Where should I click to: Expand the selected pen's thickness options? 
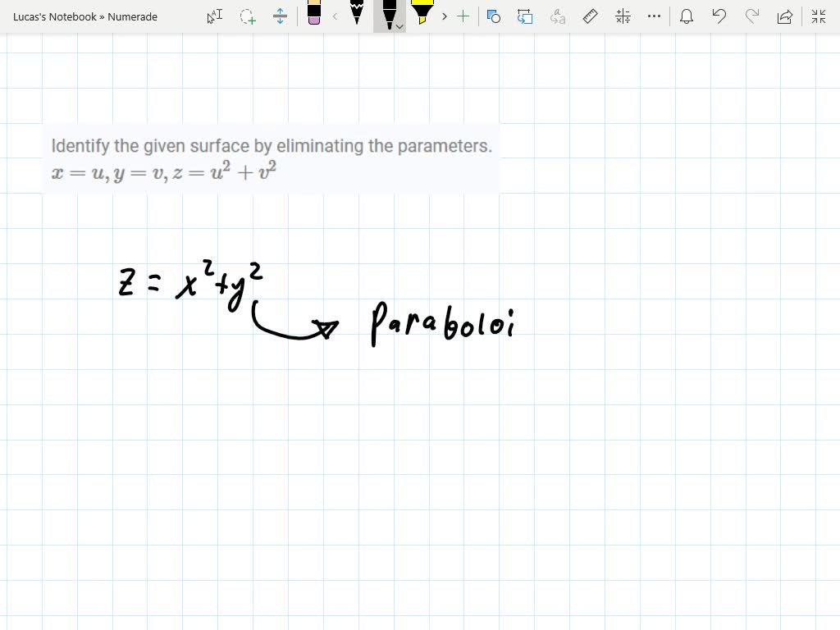pyautogui.click(x=399, y=26)
